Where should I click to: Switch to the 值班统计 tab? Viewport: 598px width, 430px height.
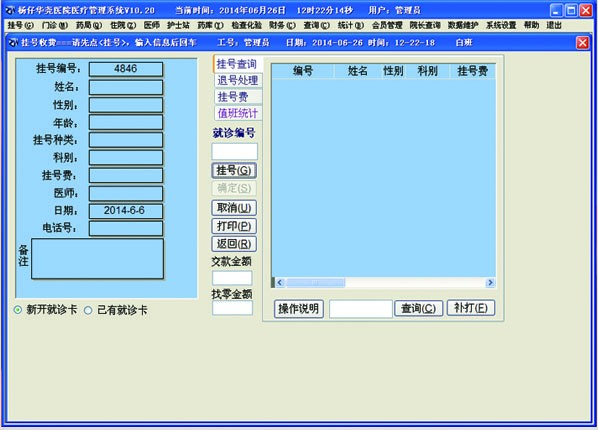click(238, 113)
